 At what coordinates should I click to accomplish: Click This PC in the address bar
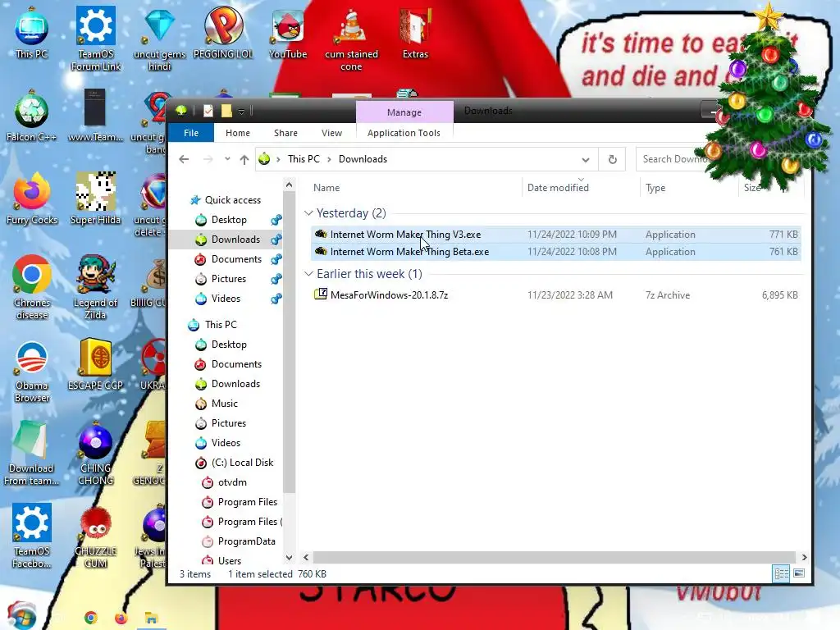304,159
